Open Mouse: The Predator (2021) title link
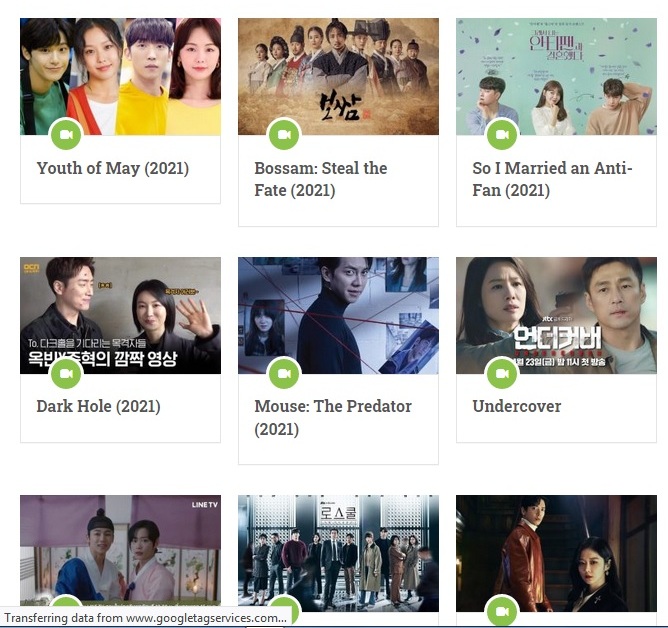This screenshot has width=668, height=628. (333, 418)
